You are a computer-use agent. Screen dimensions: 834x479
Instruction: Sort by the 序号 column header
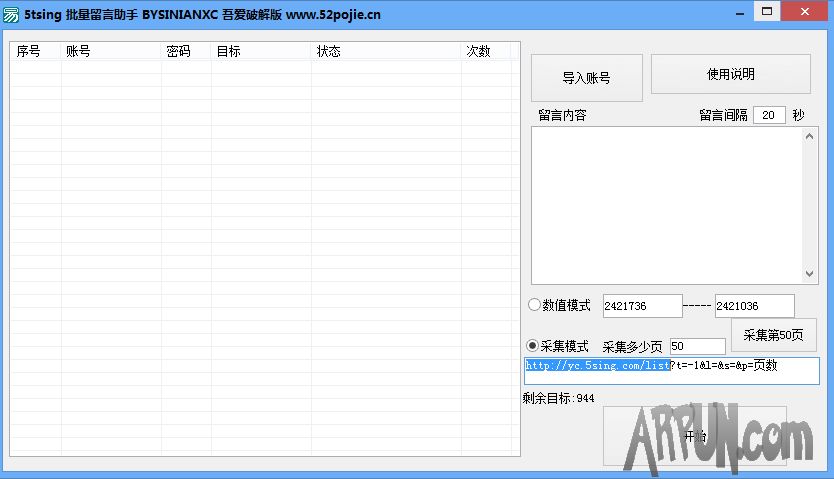tap(36, 51)
